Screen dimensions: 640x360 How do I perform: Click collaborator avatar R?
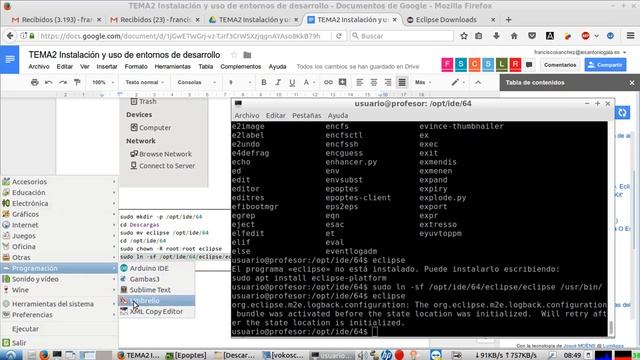[515, 64]
